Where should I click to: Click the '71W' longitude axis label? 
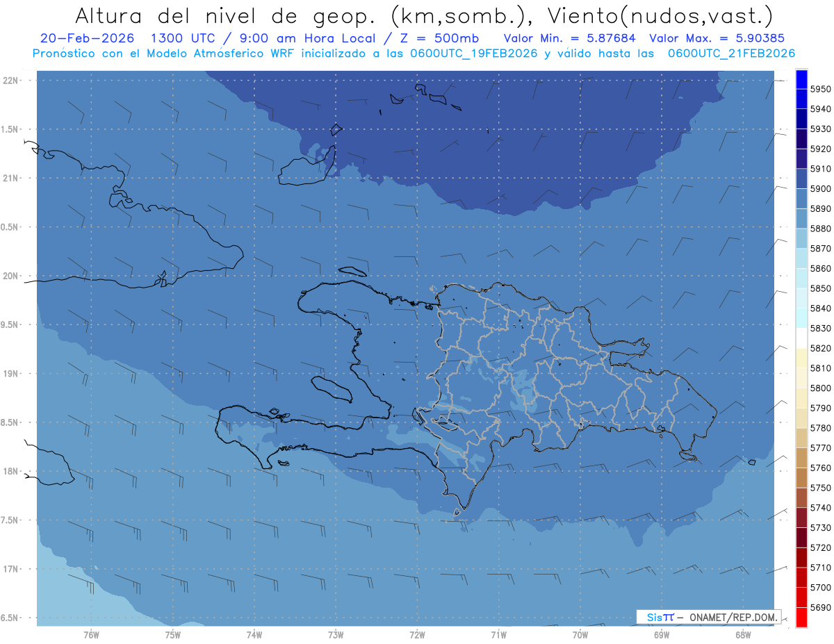[498, 634]
